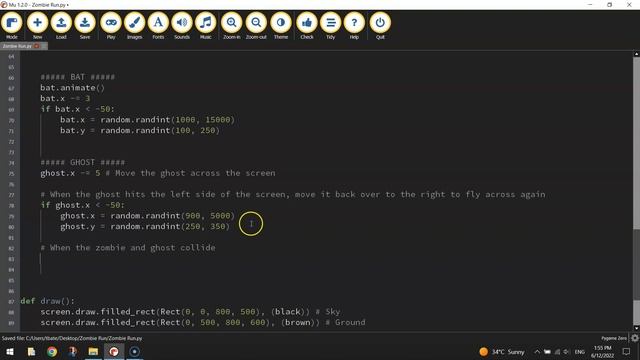Open the clock showing 1:55 PM
640x360 pixels.
pyautogui.click(x=602, y=351)
